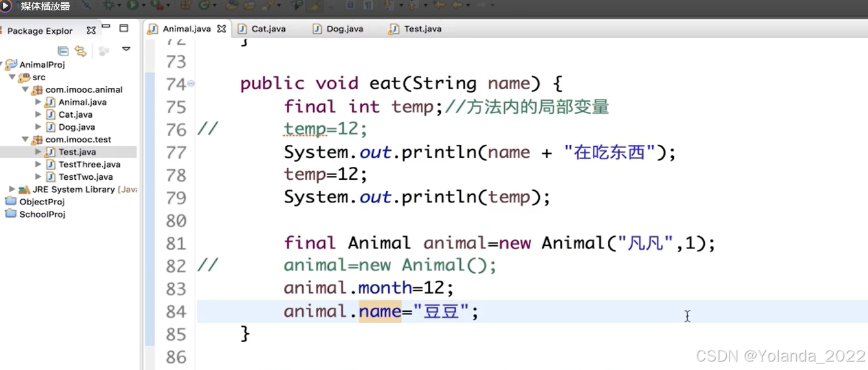The image size is (868, 370).
Task: Switch to the Animal.java editor tab
Action: pos(186,29)
